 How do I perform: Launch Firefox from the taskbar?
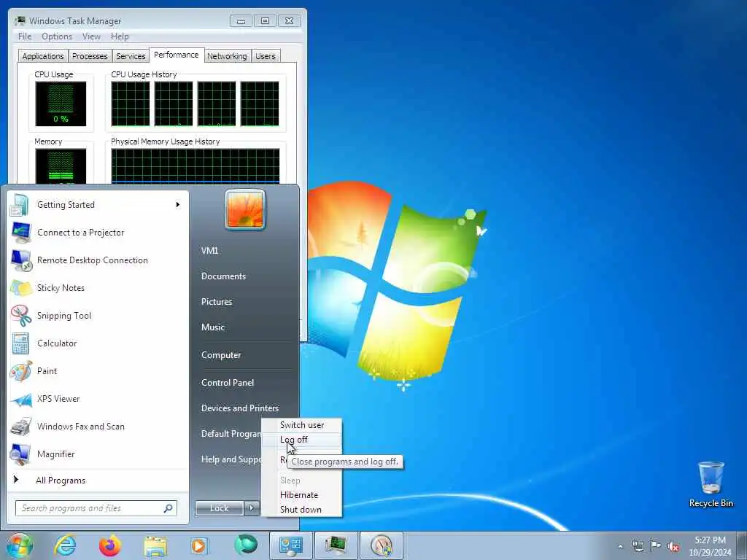pos(110,545)
